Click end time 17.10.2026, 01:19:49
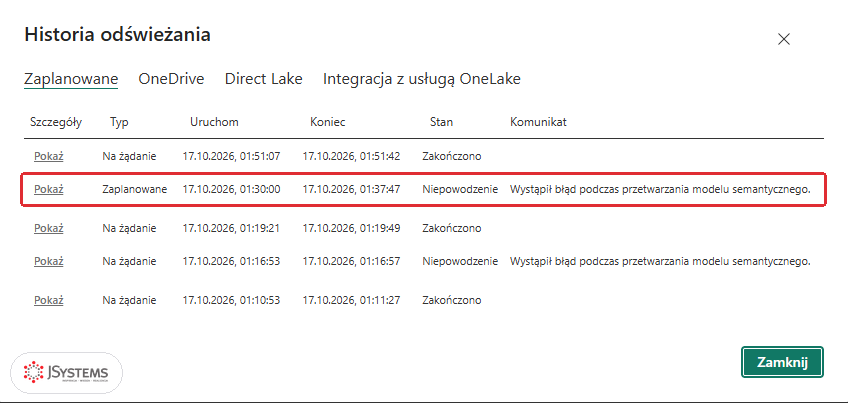Viewport: 848px width, 404px height. [351, 228]
